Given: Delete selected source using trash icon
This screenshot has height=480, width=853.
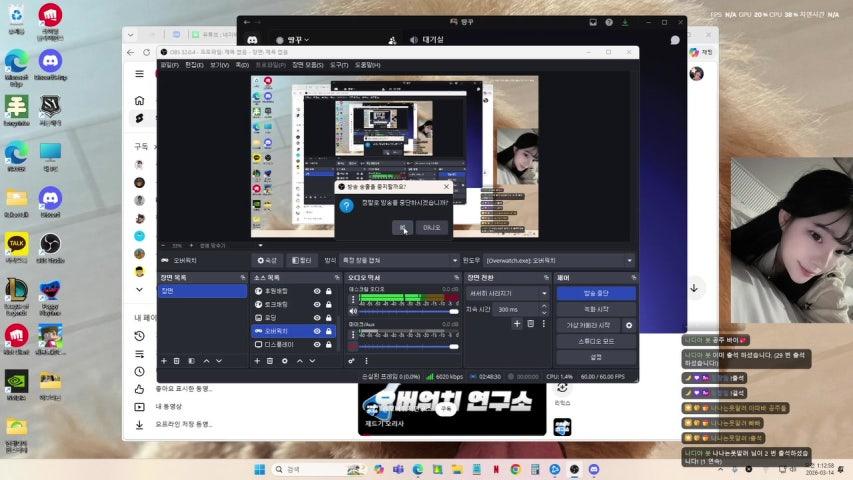Looking at the screenshot, I should [270, 361].
